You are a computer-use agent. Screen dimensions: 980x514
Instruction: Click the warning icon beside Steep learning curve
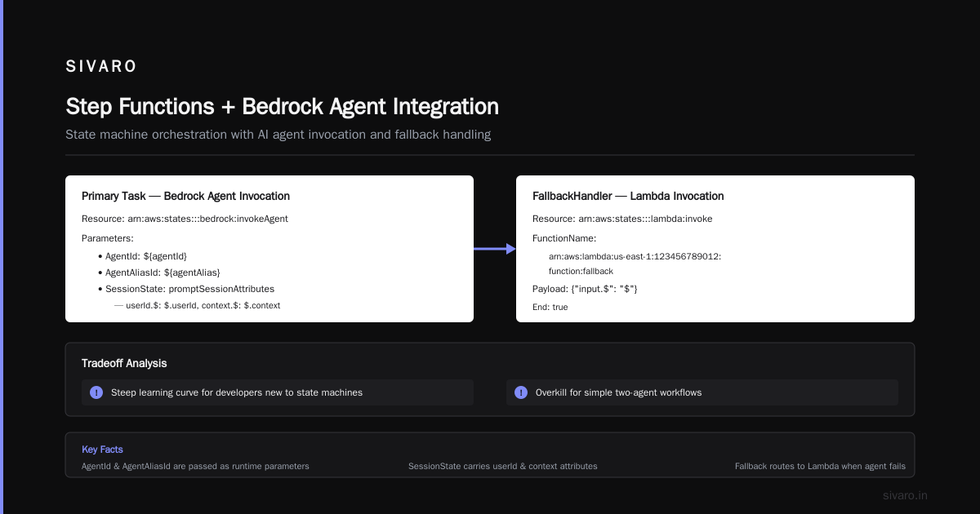(x=96, y=392)
